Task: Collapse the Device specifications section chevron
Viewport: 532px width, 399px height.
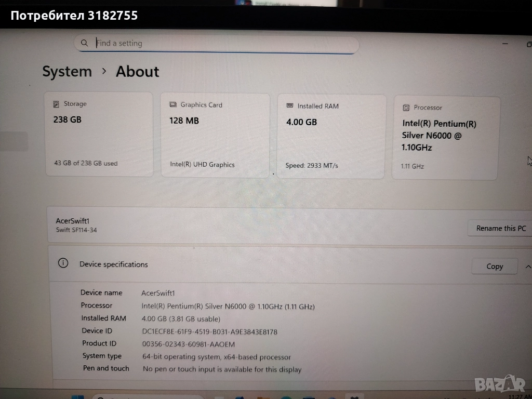Action: click(528, 267)
